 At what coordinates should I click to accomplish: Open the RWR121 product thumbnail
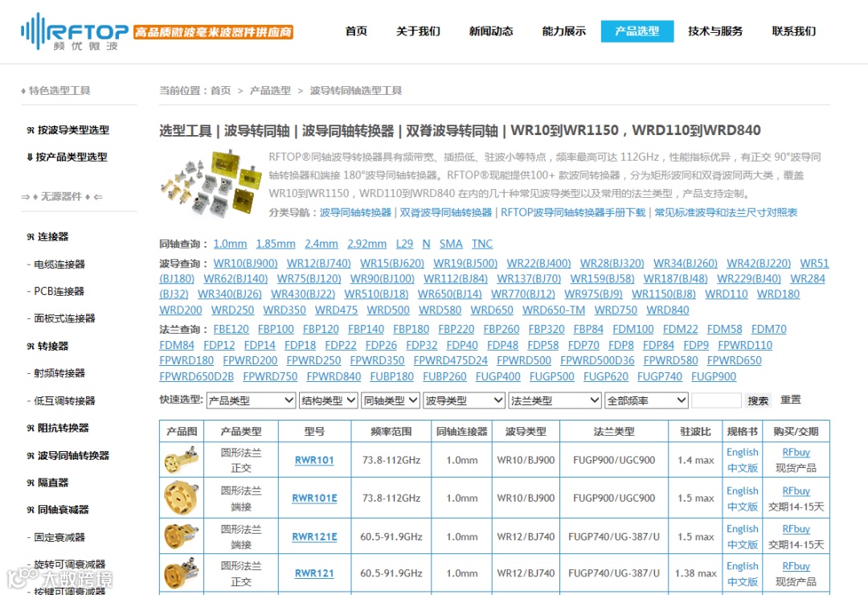pyautogui.click(x=182, y=573)
